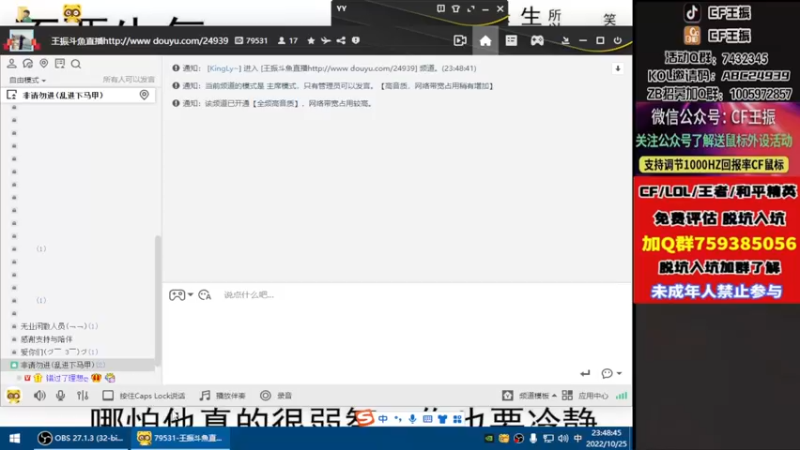800x450 pixels.
Task: Open the Sogou soft keyboard icon
Action: point(428,419)
